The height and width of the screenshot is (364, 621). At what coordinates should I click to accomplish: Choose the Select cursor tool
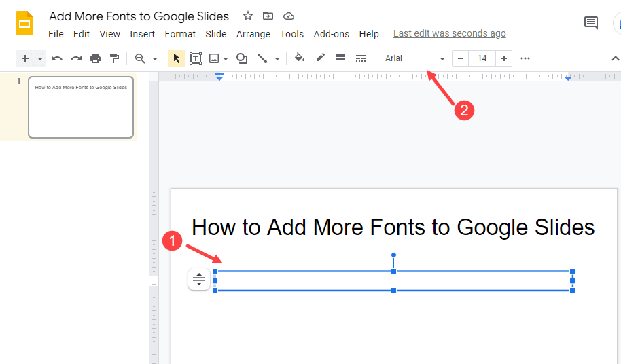tap(177, 58)
